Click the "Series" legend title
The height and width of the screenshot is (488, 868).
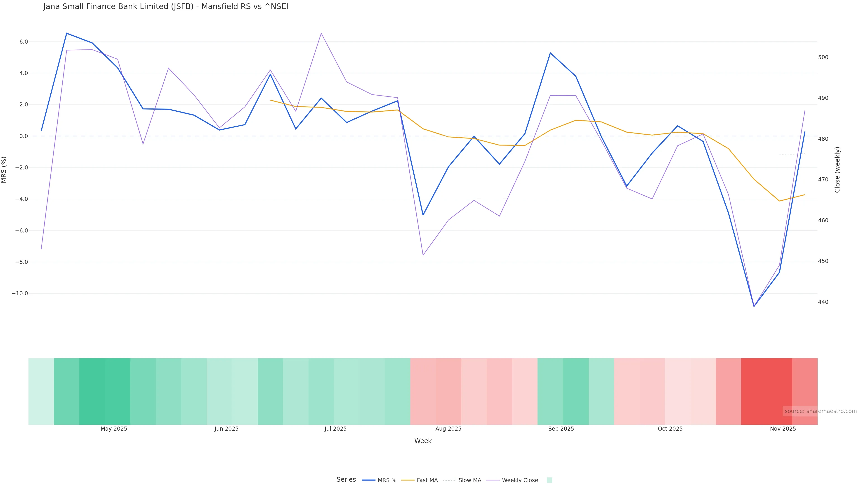[346, 480]
